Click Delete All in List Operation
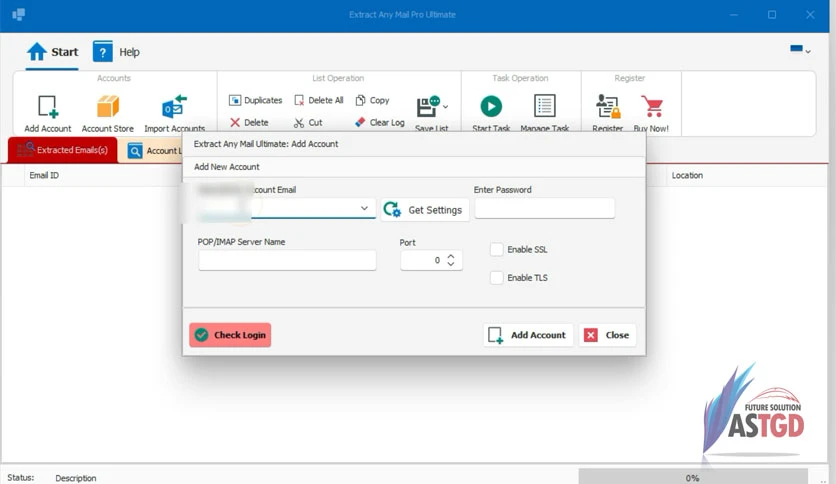Viewport: 836px width, 484px height. pos(319,100)
